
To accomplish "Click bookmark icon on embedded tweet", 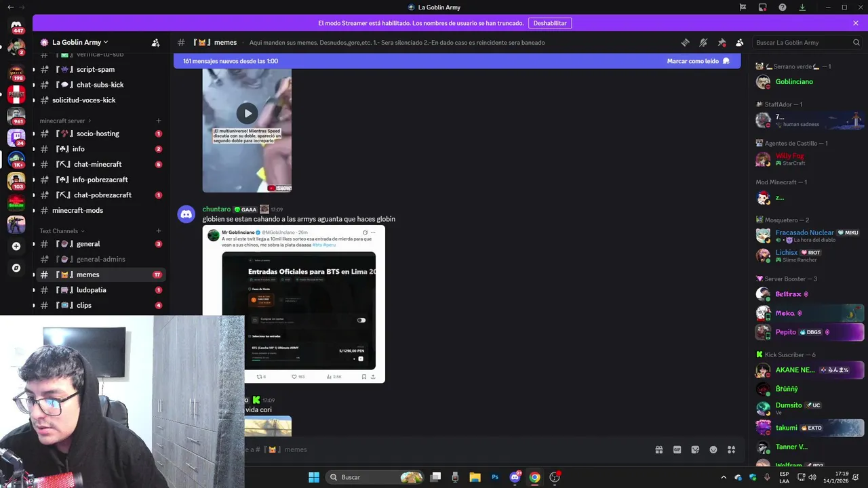I will 363,376.
